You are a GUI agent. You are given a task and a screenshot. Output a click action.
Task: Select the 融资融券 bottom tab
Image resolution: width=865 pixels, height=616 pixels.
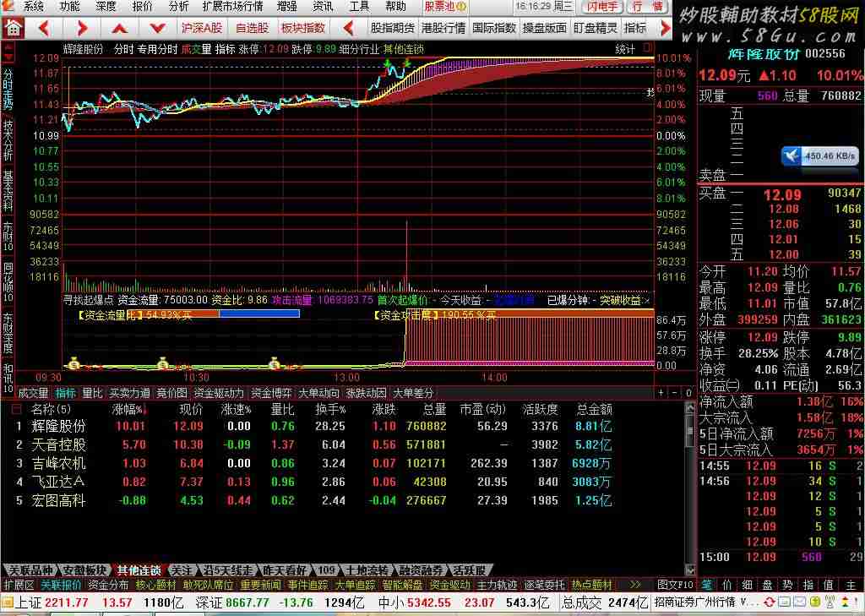point(421,570)
